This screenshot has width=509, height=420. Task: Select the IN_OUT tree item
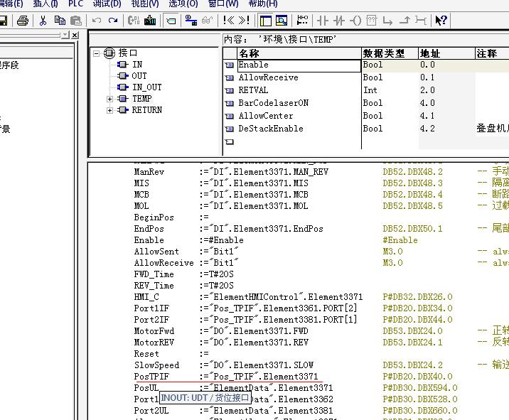click(x=146, y=87)
